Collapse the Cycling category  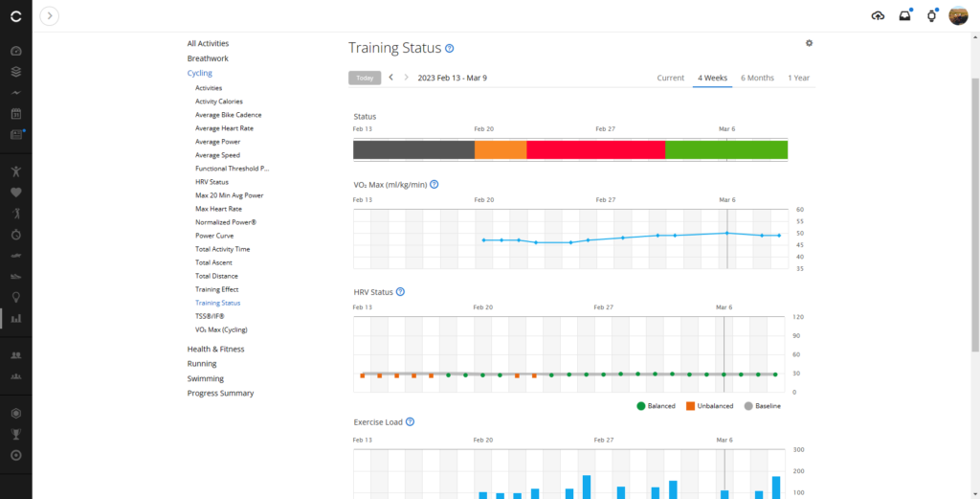(x=200, y=73)
